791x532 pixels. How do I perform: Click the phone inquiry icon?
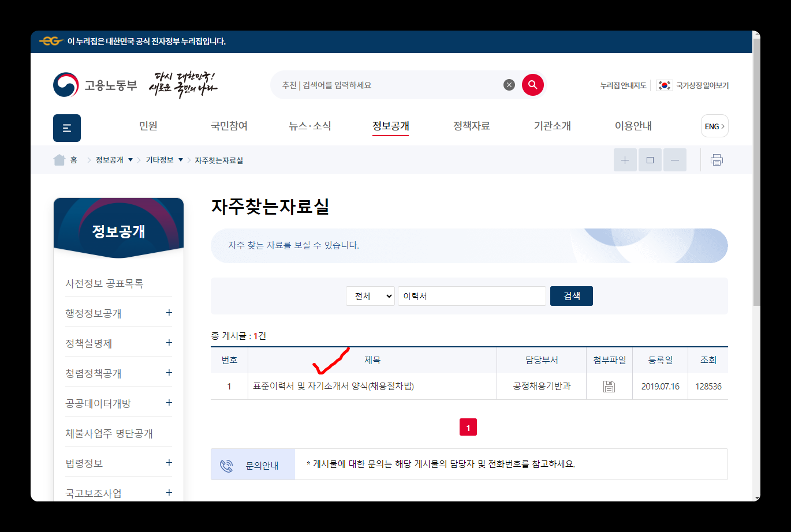(226, 466)
